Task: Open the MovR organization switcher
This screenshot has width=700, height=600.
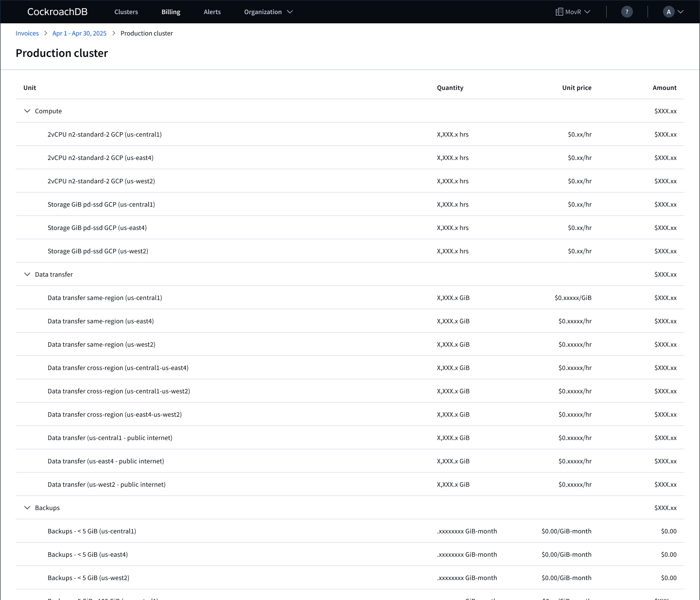Action: tap(573, 12)
